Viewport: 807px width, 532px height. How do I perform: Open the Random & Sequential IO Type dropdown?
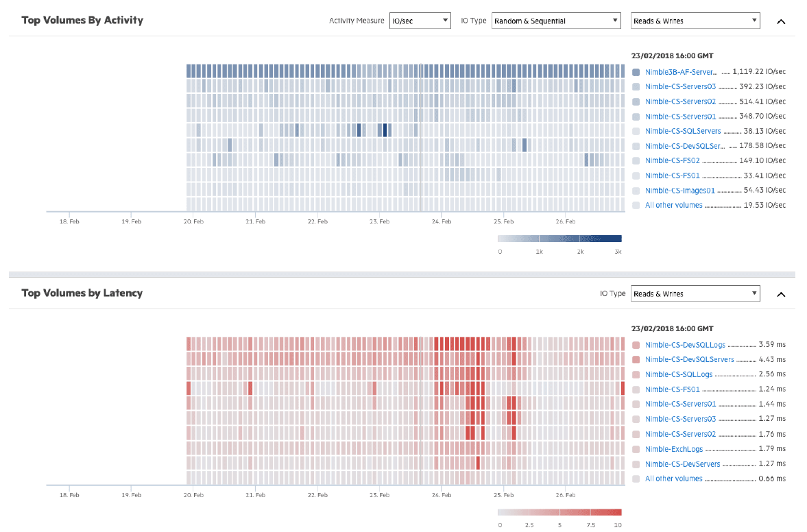pos(556,21)
